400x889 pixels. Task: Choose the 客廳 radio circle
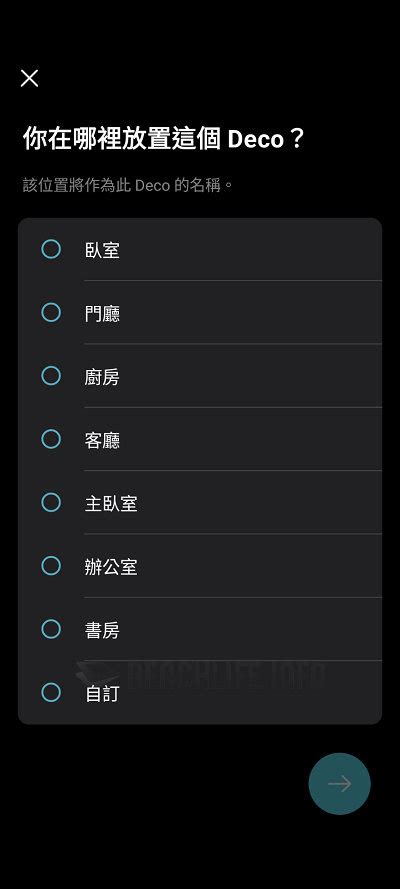coord(51,439)
